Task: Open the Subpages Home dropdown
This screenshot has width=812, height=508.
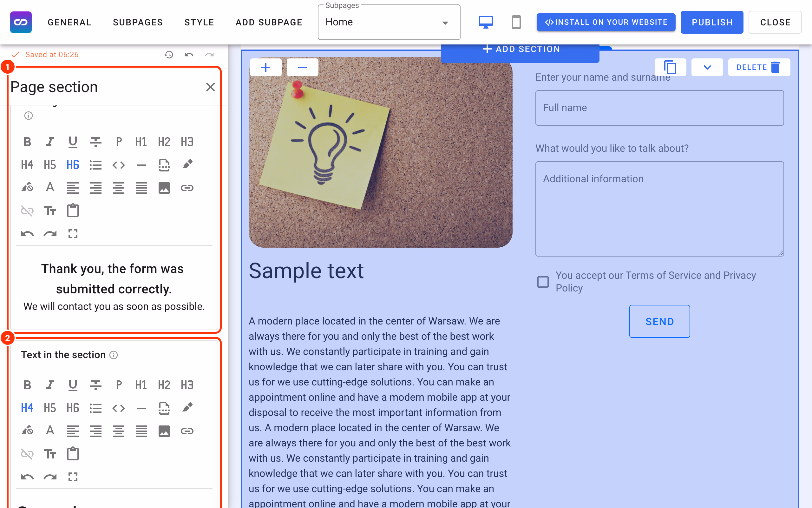Action: click(389, 22)
